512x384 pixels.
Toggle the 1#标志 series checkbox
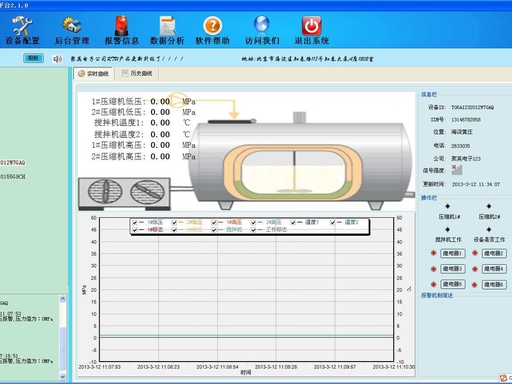[x=135, y=230]
